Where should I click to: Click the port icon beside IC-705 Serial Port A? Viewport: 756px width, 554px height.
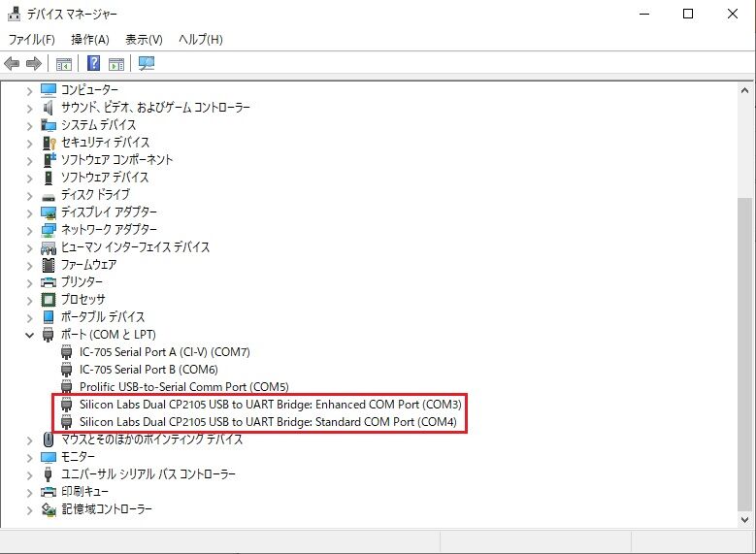(67, 352)
